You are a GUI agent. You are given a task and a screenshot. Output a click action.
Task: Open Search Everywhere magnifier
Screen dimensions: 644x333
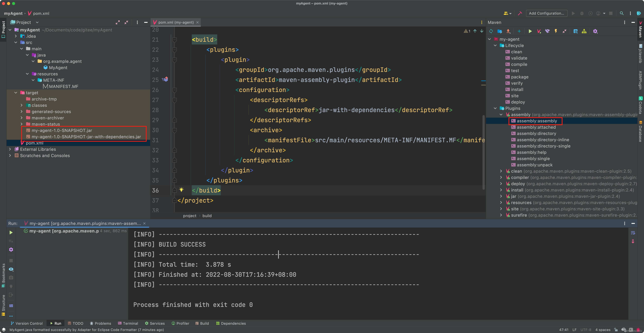click(x=622, y=13)
